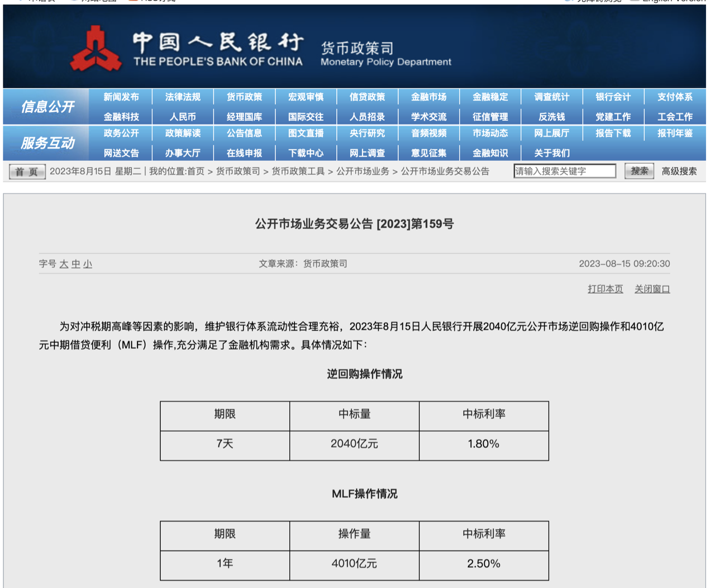Viewport: 715px width, 588px height.
Task: Click 关闭窗口 close window link
Action: (x=652, y=289)
